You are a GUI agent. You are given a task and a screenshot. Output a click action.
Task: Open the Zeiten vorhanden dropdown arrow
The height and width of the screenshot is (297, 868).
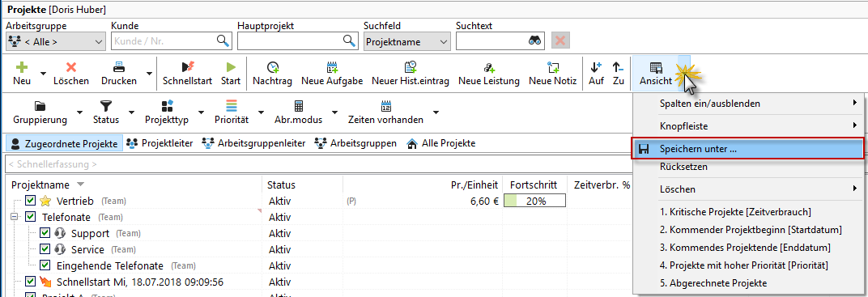pyautogui.click(x=436, y=112)
